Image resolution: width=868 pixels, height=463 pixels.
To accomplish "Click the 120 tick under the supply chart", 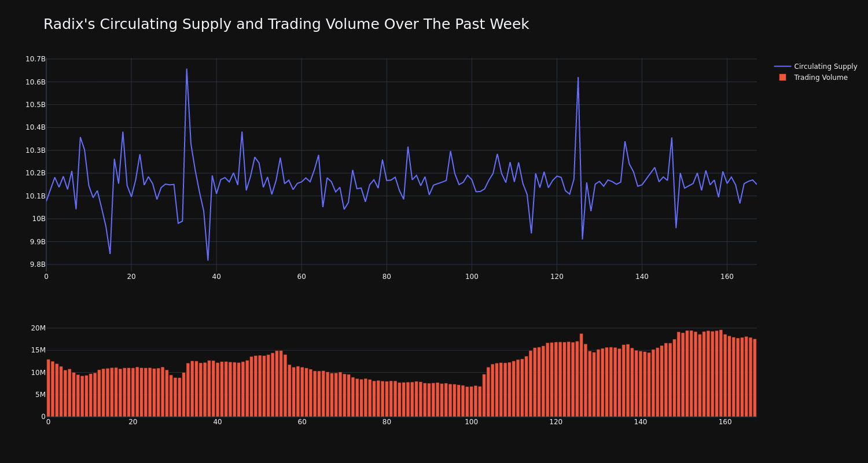I will (557, 277).
